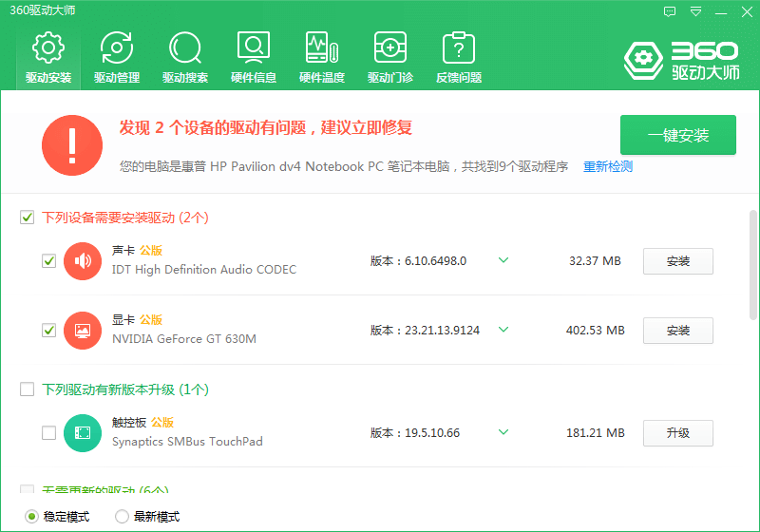
Task: Install the NVIDIA GeForce GT 630M driver
Action: (678, 331)
